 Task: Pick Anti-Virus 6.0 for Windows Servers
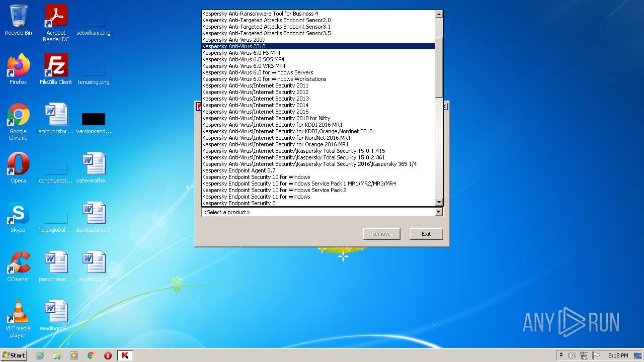[x=318, y=72]
